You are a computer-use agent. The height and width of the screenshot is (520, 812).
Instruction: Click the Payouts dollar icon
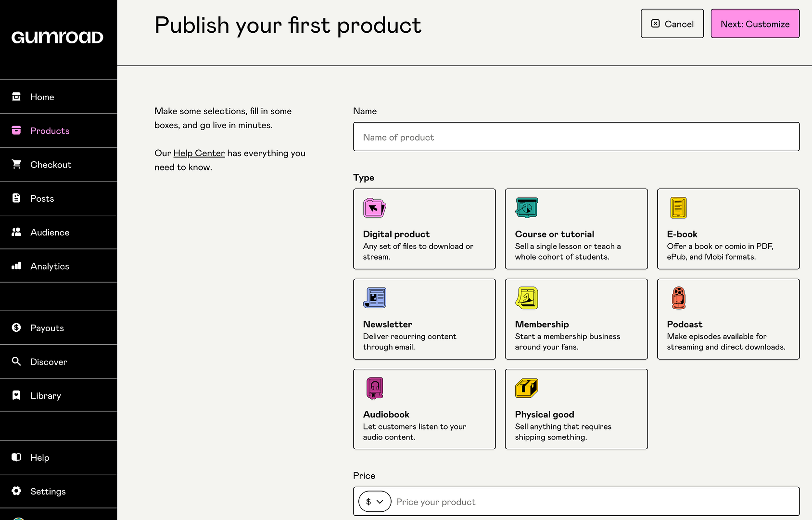(16, 327)
